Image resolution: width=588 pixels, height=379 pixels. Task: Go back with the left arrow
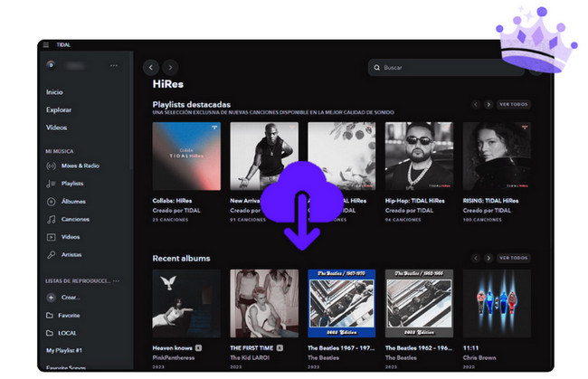coord(151,68)
